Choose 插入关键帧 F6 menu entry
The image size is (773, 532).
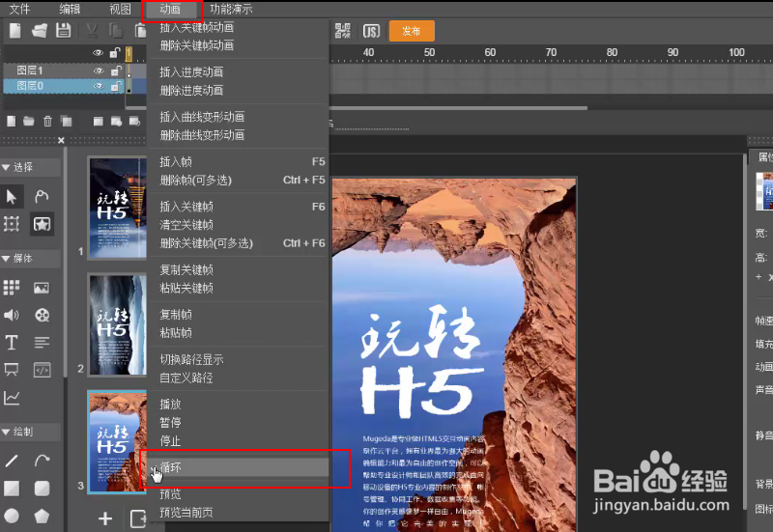[238, 207]
